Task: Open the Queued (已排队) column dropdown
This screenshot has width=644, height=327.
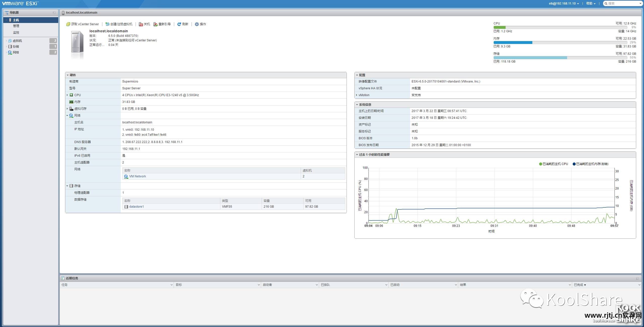Action: point(386,285)
